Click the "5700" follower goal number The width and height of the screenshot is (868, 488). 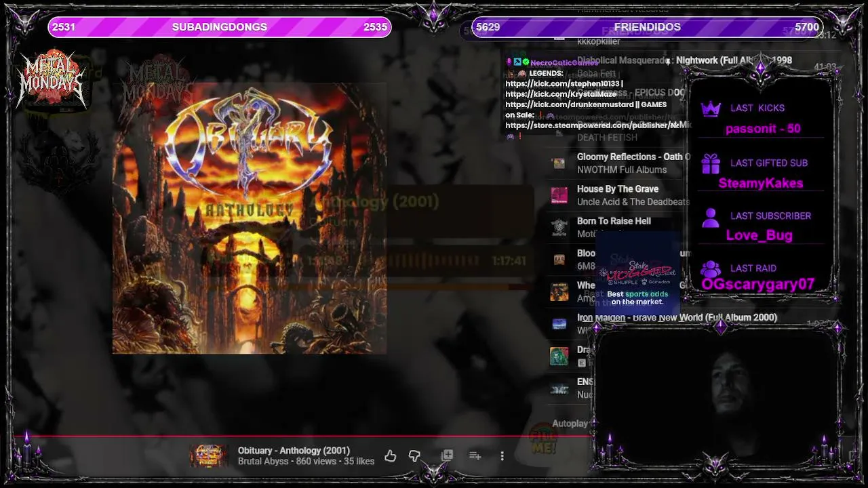pyautogui.click(x=807, y=27)
